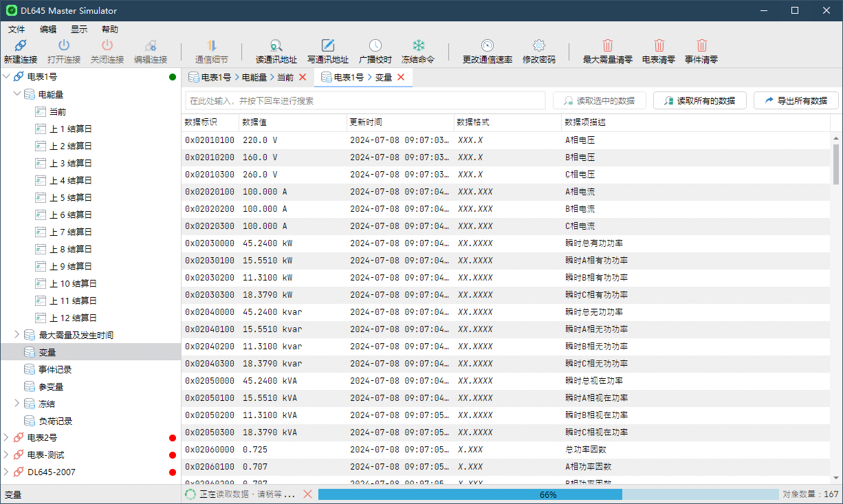Screen dimensions: 843x504
Task: Expand the 电表2号 tree node
Action: [7, 438]
